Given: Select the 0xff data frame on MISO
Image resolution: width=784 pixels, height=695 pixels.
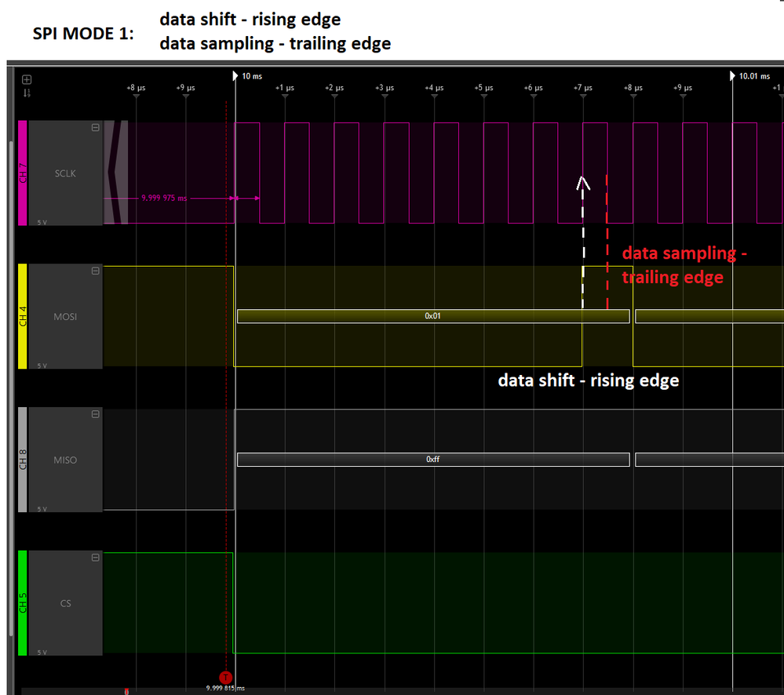Looking at the screenshot, I should coord(432,460).
